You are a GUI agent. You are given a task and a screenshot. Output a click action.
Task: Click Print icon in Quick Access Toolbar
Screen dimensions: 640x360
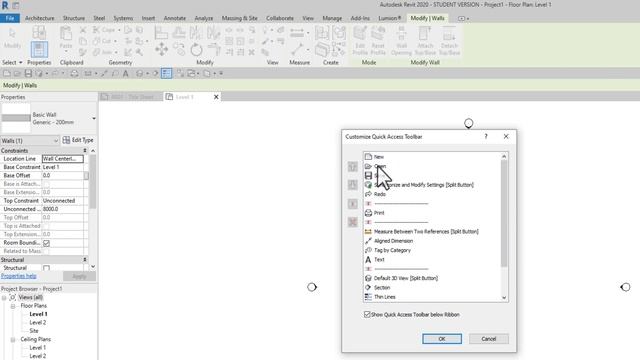coord(74,73)
